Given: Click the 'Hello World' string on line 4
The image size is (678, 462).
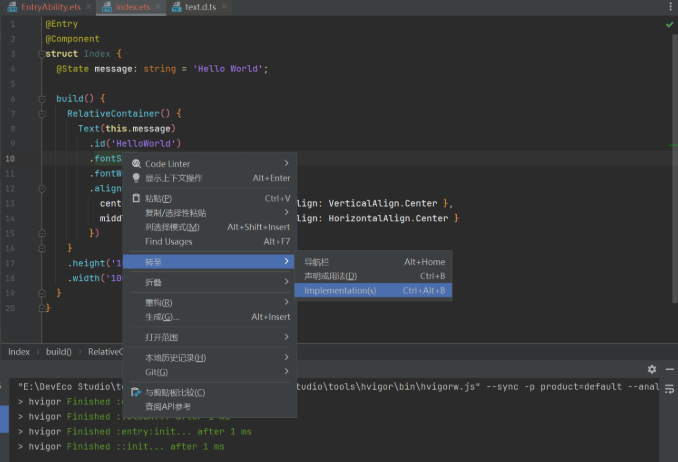Looking at the screenshot, I should coord(227,69).
